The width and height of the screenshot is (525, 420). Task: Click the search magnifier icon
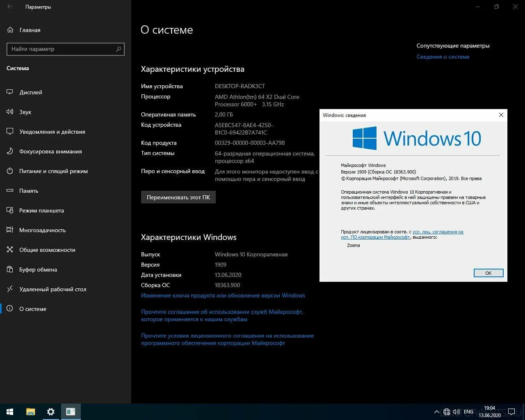coord(119,49)
